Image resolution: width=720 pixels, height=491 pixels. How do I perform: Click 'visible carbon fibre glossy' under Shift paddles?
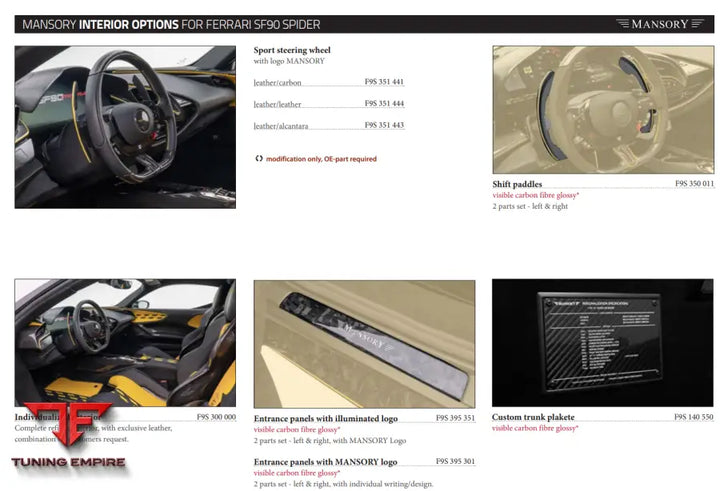[535, 195]
